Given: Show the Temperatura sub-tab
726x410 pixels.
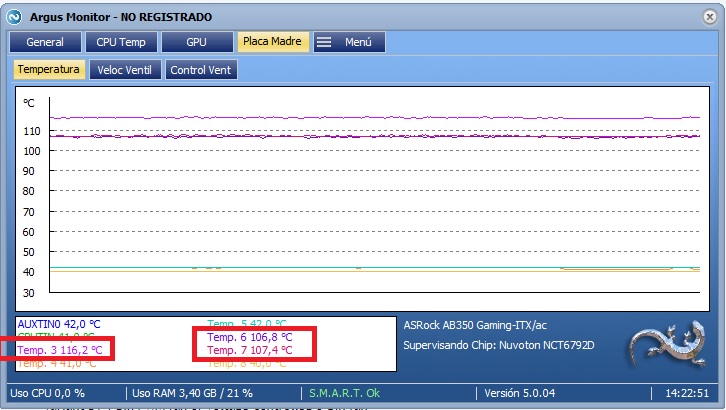Looking at the screenshot, I should (48, 70).
